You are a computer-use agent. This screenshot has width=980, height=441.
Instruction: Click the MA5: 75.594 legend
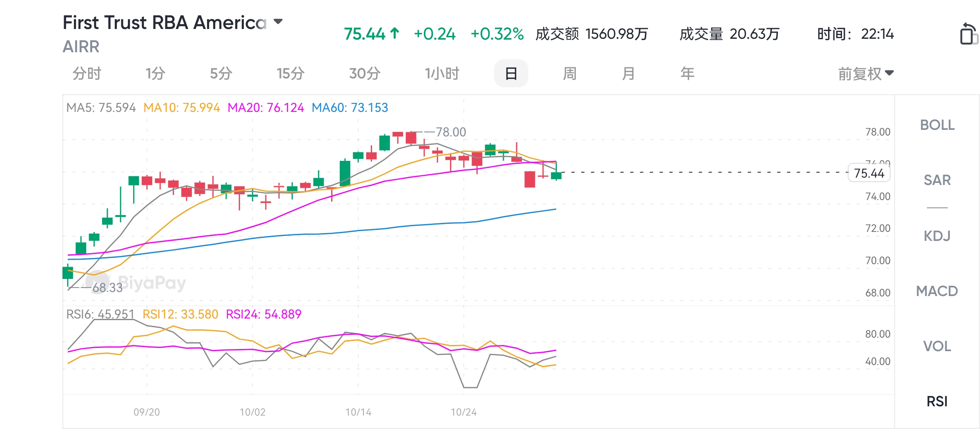[x=101, y=107]
